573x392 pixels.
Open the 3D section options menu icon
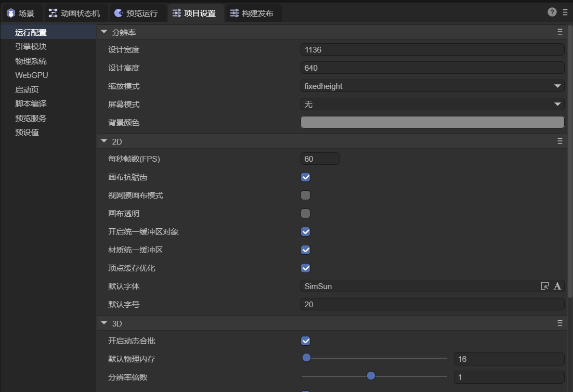(x=560, y=323)
